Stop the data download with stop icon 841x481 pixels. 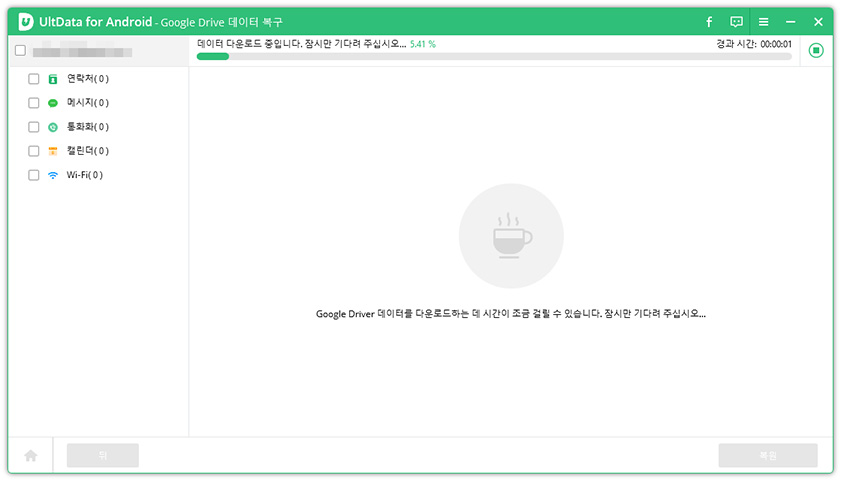[816, 50]
